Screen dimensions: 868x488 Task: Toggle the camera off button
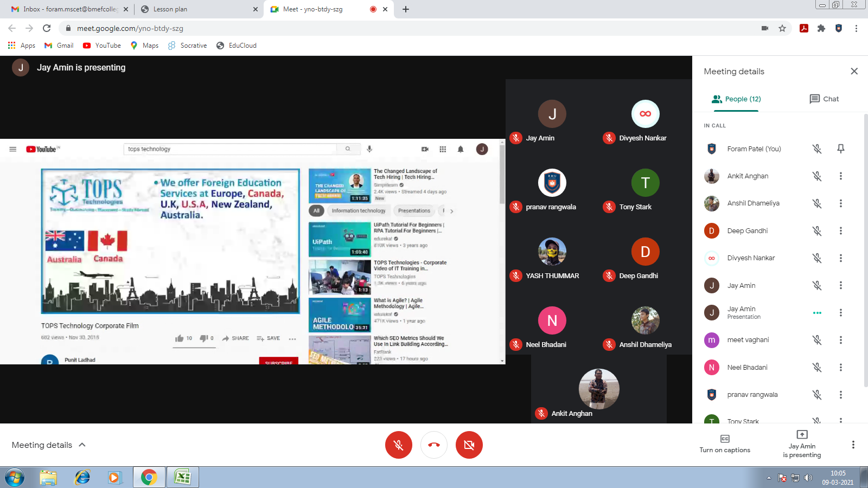(469, 445)
